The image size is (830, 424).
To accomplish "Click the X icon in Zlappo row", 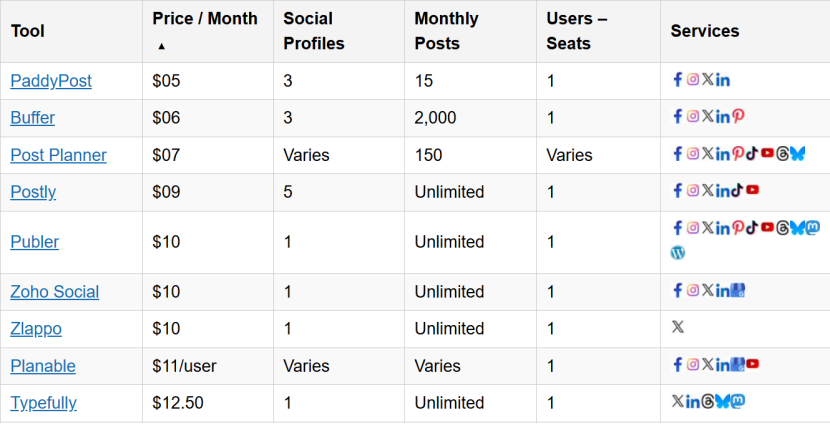I will pyautogui.click(x=678, y=327).
